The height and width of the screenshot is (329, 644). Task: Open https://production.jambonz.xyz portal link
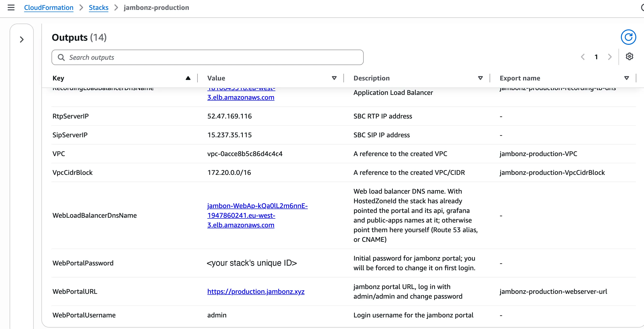[x=256, y=291]
